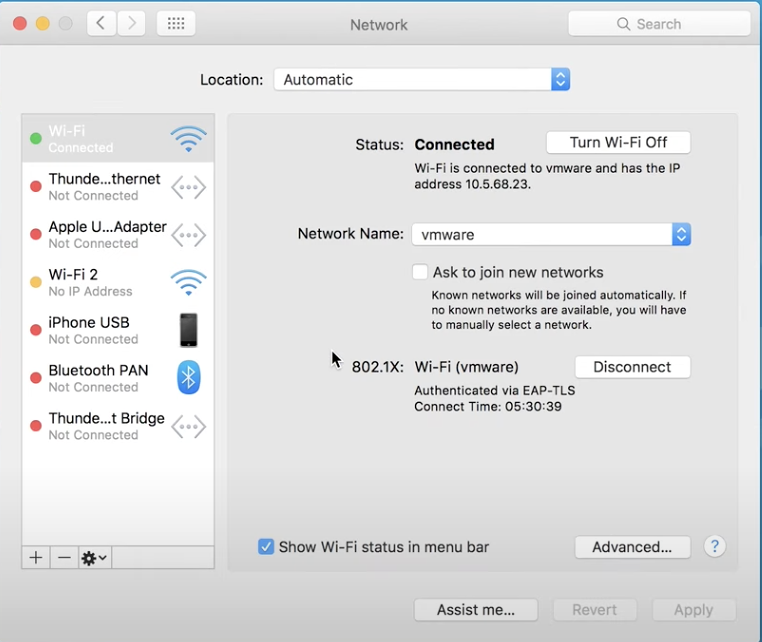Viewport: 762px width, 642px height.
Task: Click the arrows icon beside Thunde...t Bridge
Action: pos(189,427)
